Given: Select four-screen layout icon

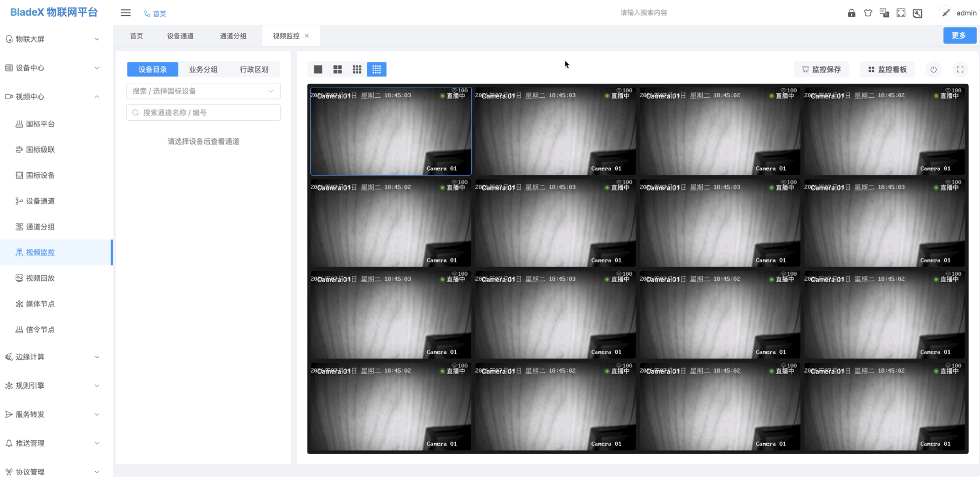Looking at the screenshot, I should coord(337,70).
